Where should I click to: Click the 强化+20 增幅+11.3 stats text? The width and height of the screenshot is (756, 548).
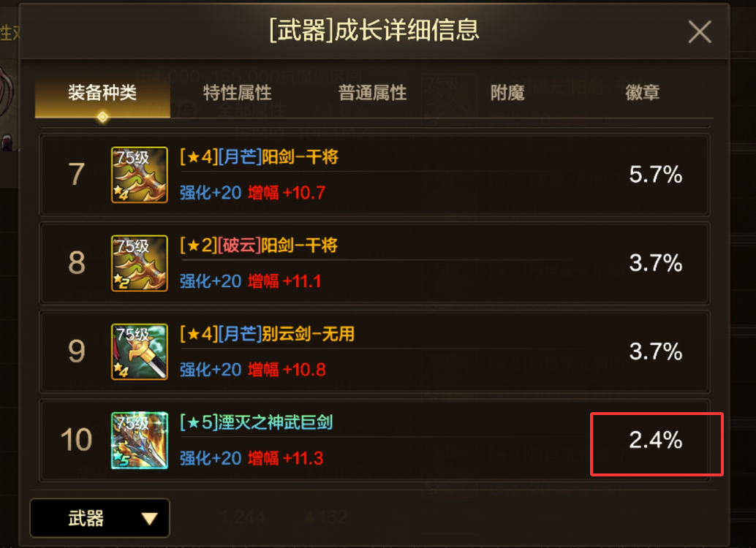click(x=252, y=458)
